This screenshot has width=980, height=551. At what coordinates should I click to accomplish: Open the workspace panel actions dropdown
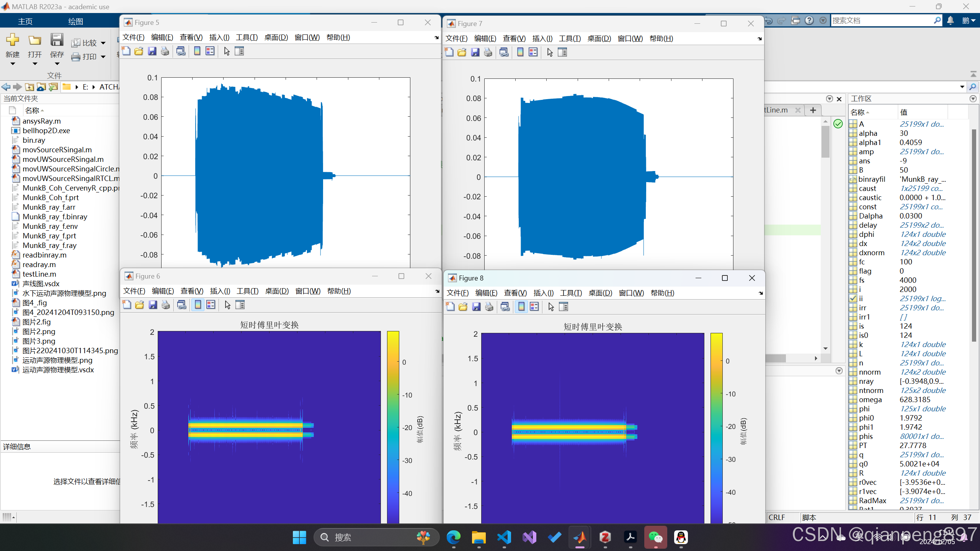pos(973,99)
